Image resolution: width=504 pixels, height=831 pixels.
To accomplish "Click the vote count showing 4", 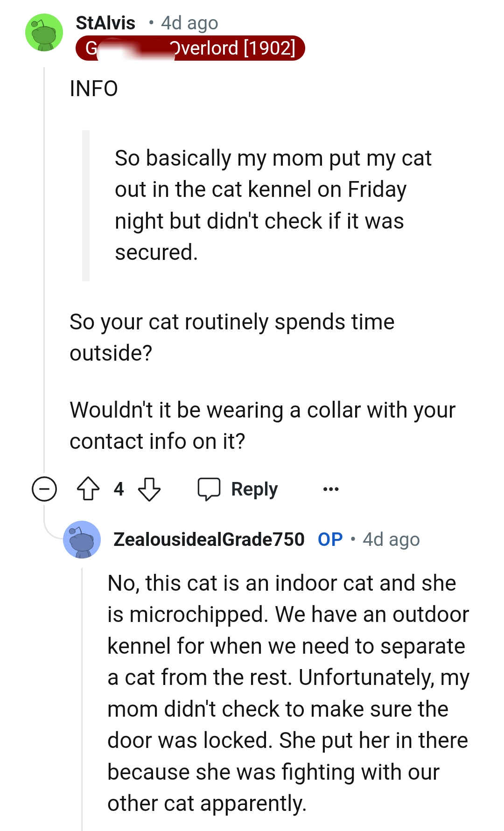I will (x=119, y=489).
